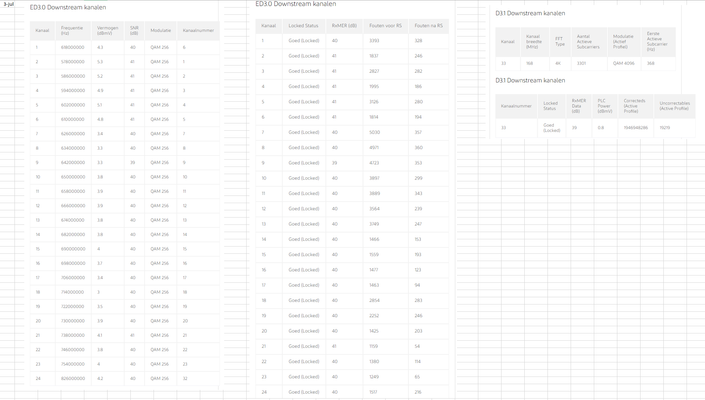
Task: Click frequency value 610000000
Action: (x=73, y=119)
